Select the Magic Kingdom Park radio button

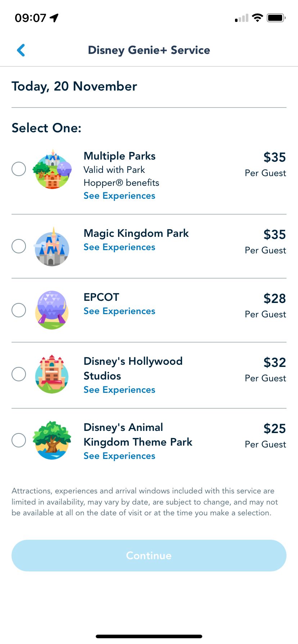pyautogui.click(x=19, y=246)
